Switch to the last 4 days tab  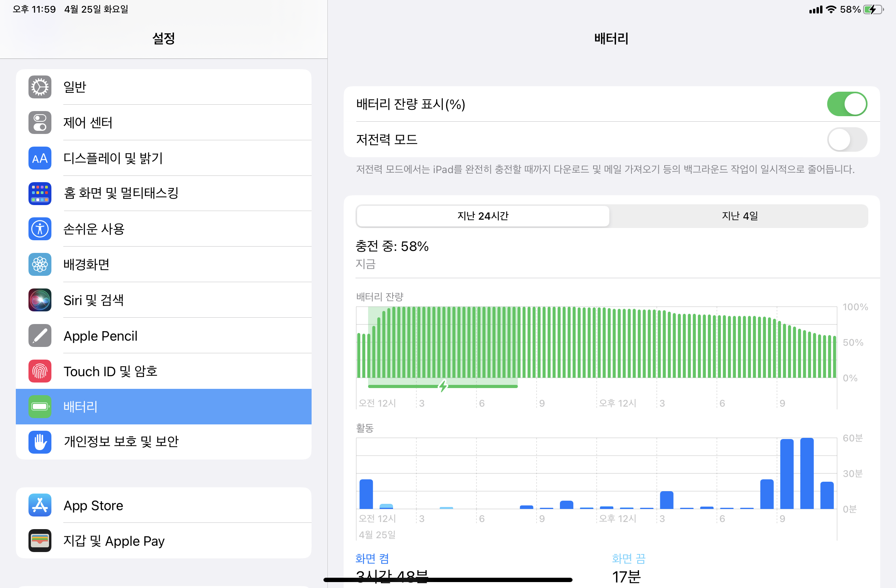pyautogui.click(x=739, y=216)
